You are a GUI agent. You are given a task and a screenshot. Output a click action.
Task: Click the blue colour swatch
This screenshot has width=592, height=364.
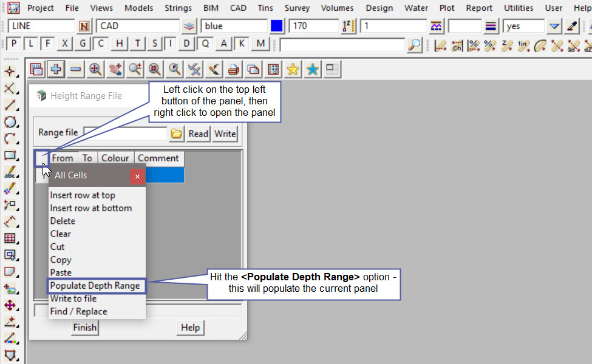[277, 26]
